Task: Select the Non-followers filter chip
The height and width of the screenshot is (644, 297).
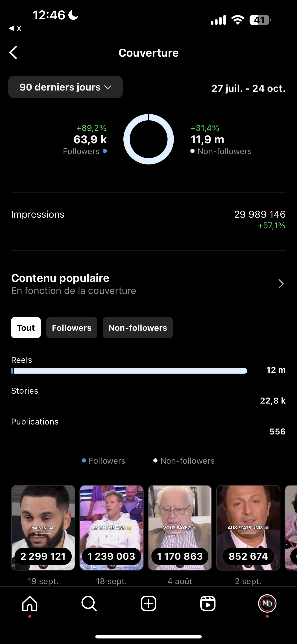Action: point(138,328)
